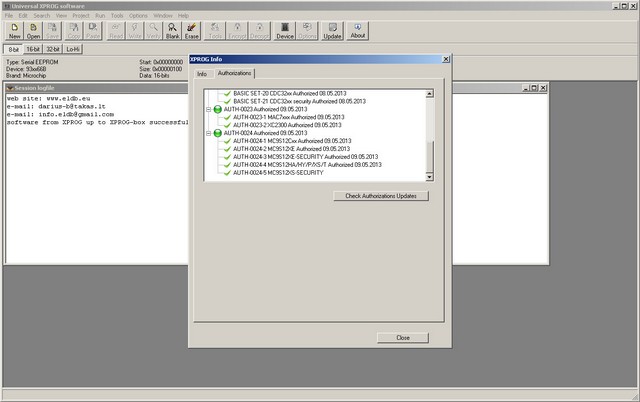The width and height of the screenshot is (640, 402).
Task: Select AUTH-0024-3 MC9S12XE-SECURITY entry
Action: 304,157
